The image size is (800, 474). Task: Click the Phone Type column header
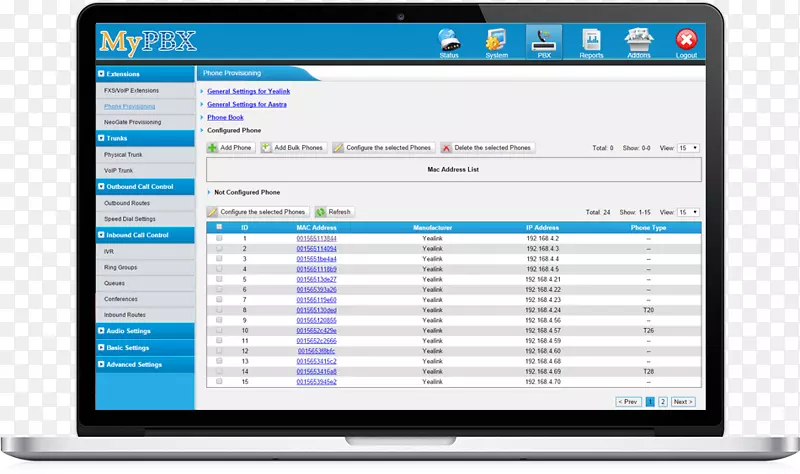(648, 228)
